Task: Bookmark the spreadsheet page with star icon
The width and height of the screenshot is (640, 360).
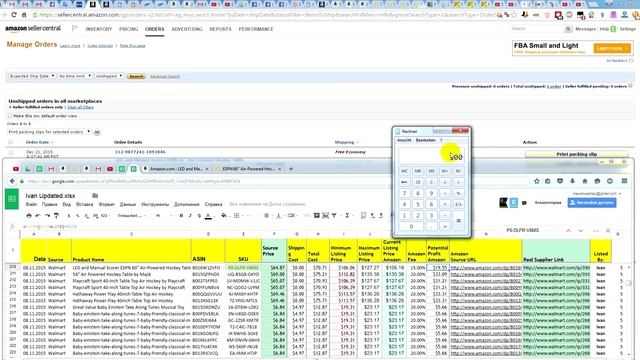Action: click(x=537, y=181)
